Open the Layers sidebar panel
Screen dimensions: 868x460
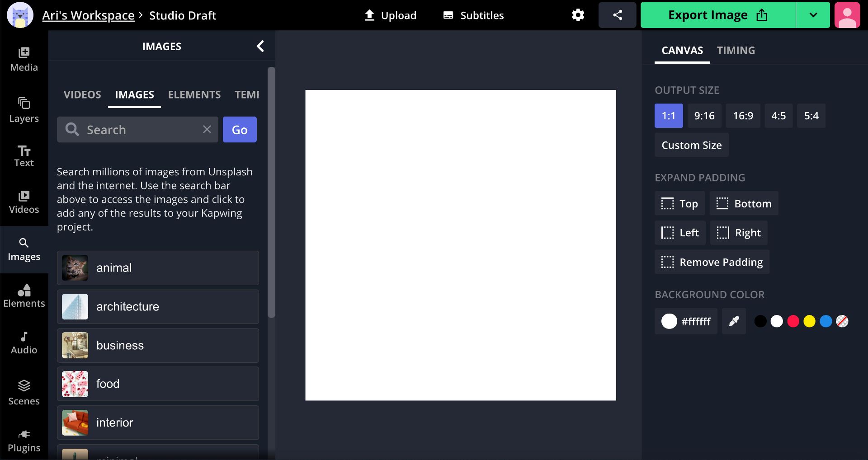coord(24,110)
